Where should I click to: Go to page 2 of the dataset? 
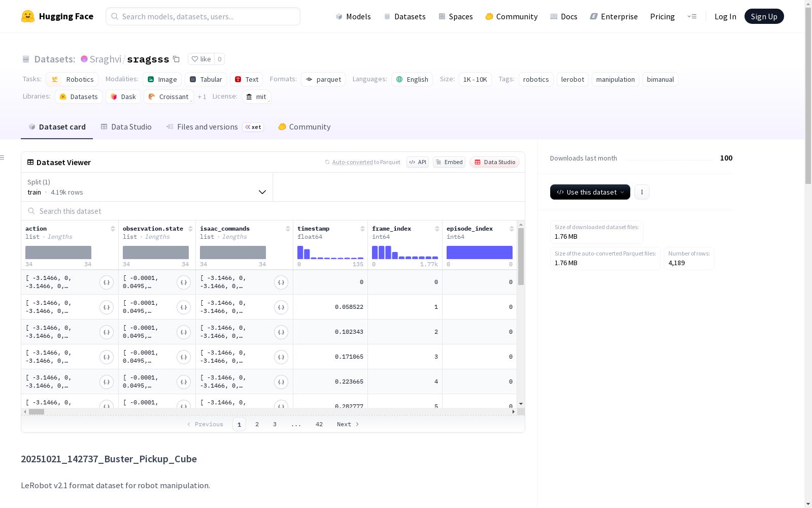tap(257, 424)
